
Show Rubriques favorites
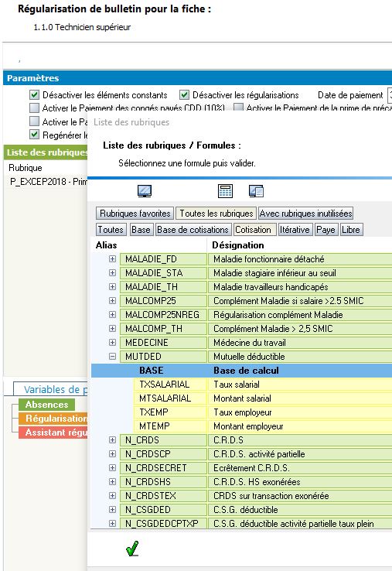coord(135,214)
